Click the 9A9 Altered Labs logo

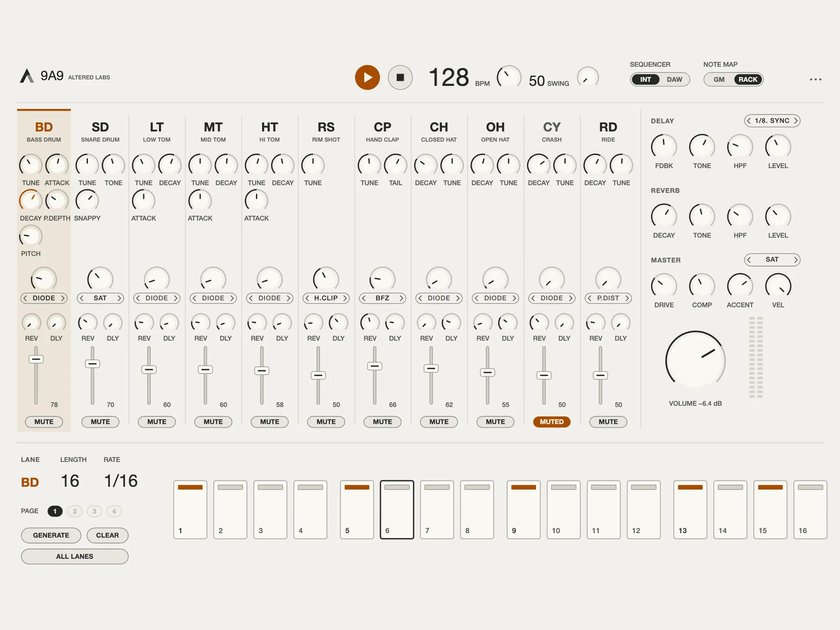coord(65,76)
